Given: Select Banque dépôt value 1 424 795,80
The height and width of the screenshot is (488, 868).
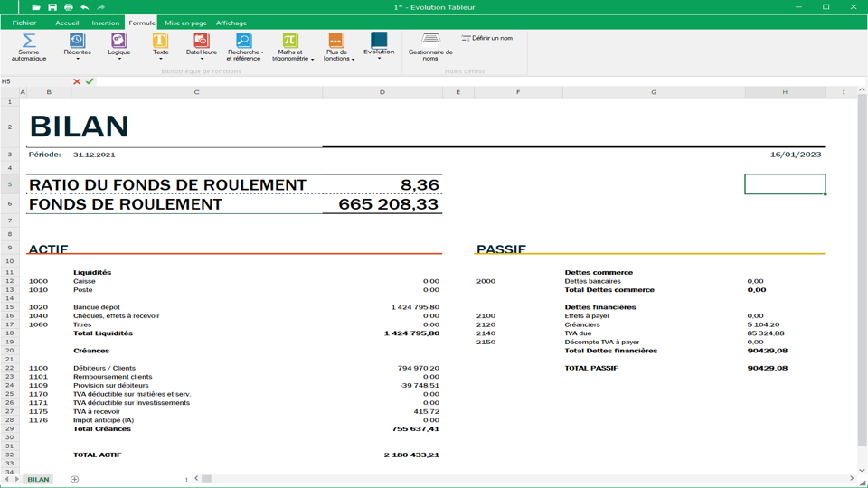Looking at the screenshot, I should pyautogui.click(x=415, y=307).
